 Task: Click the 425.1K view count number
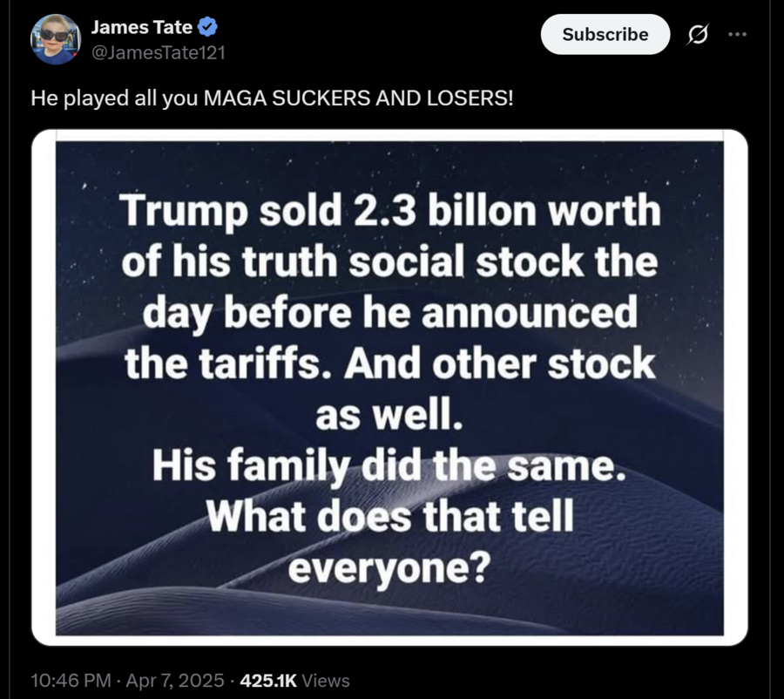click(271, 681)
